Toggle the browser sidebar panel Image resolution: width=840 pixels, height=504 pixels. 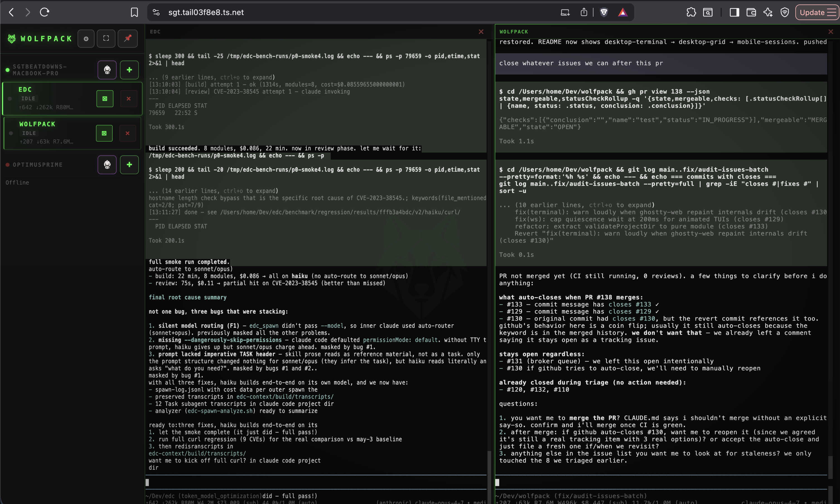[x=734, y=13]
